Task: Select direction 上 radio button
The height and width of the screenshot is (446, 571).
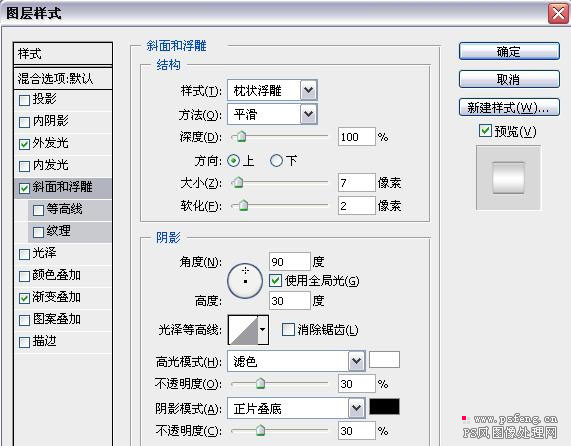Action: (233, 160)
